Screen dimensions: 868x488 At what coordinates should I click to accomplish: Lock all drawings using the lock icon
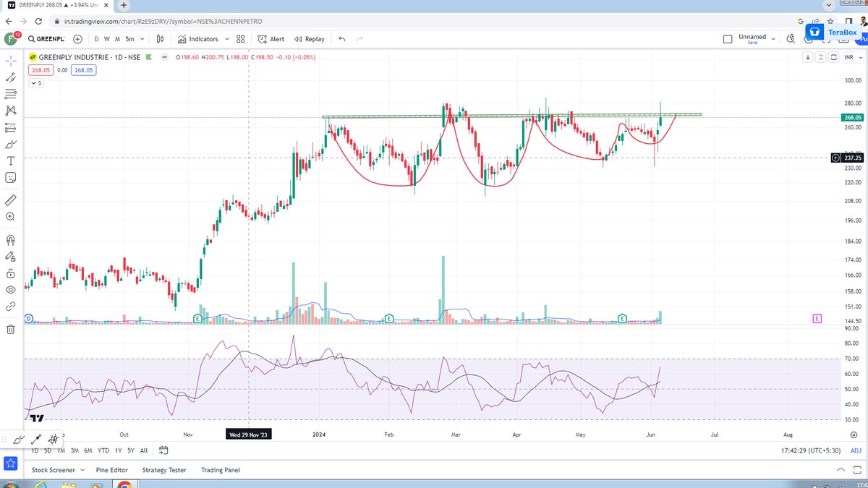[x=9, y=273]
